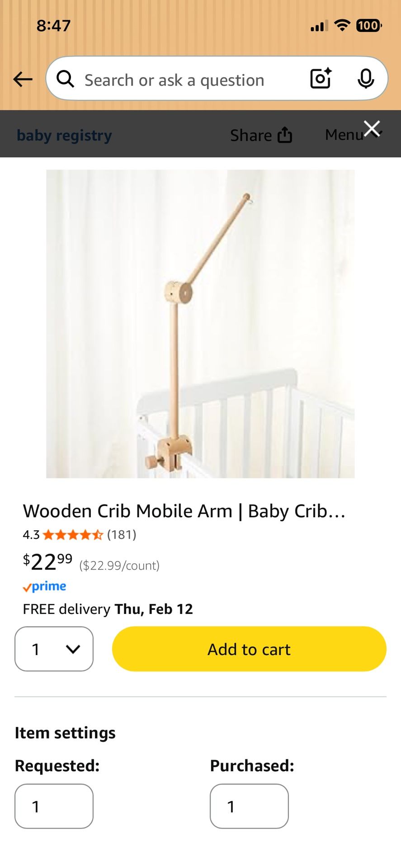Open the Wooden Crib Mobile Arm title
Image resolution: width=401 pixels, height=868 pixels.
(x=184, y=511)
